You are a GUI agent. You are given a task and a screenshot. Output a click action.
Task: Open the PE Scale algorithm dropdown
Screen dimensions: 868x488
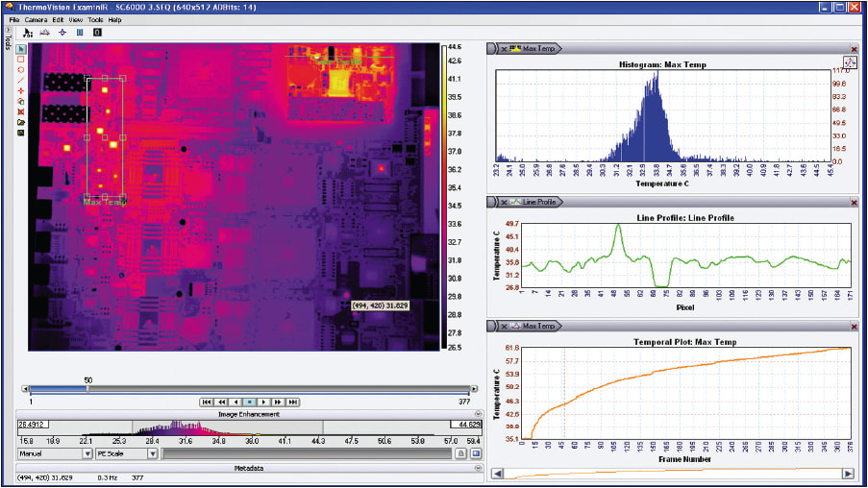coord(153,453)
